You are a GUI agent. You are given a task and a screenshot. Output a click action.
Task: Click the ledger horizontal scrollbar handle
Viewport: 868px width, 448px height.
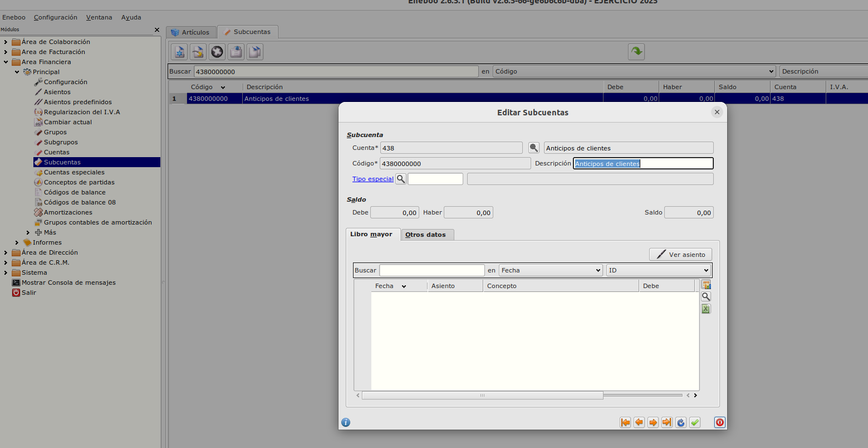[x=482, y=395]
